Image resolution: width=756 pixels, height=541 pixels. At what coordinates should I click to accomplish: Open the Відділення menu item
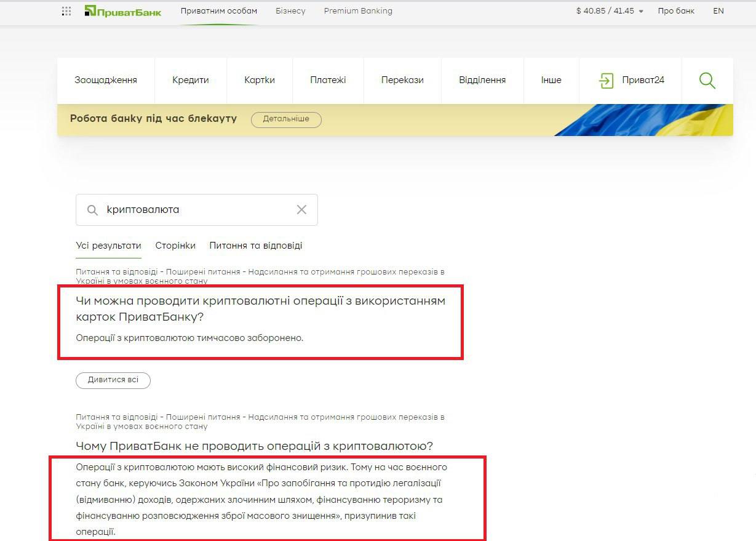pyautogui.click(x=482, y=80)
